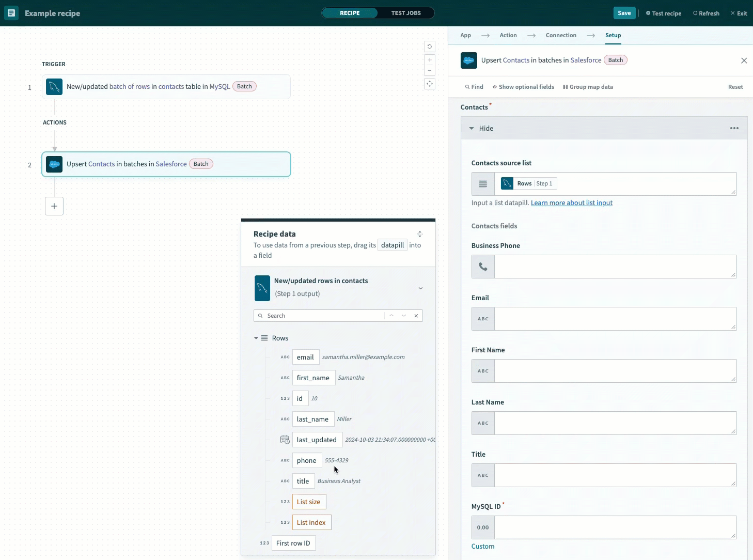Viewport: 753px width, 560px height.
Task: Select the Salesforce icon in the setup header
Action: click(469, 60)
